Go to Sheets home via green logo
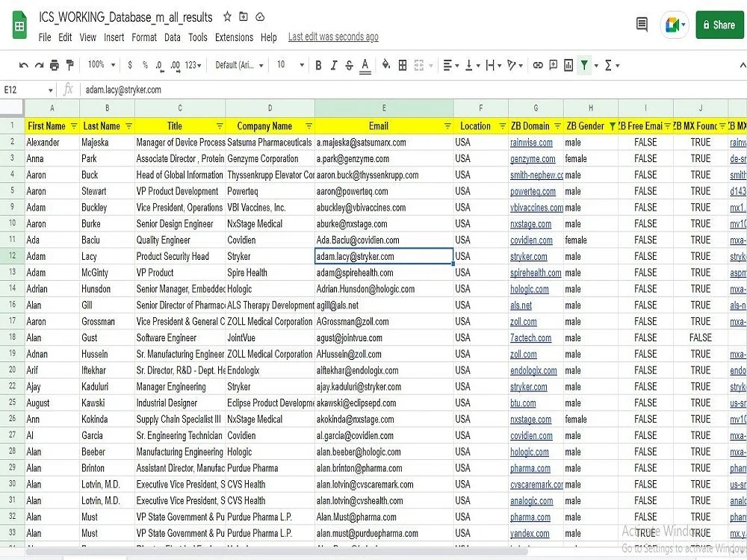The image size is (747, 560). (x=19, y=25)
